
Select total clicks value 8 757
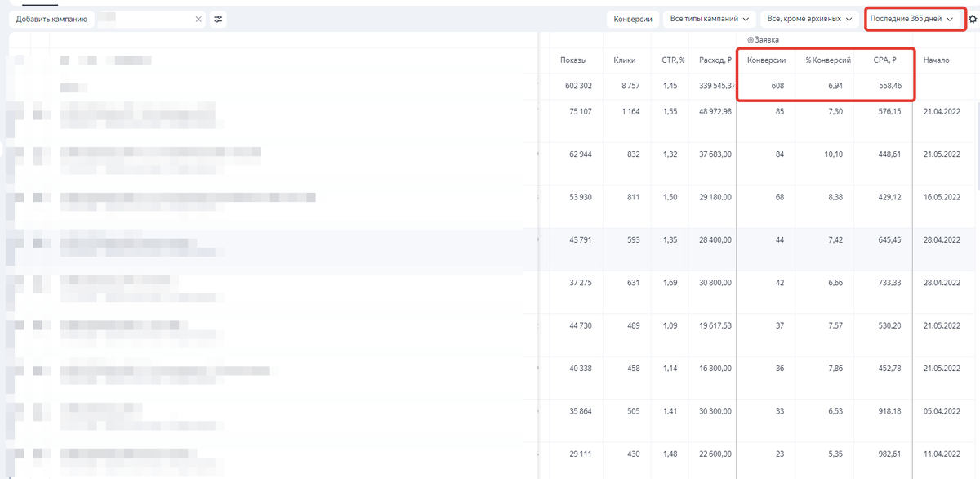pos(630,85)
